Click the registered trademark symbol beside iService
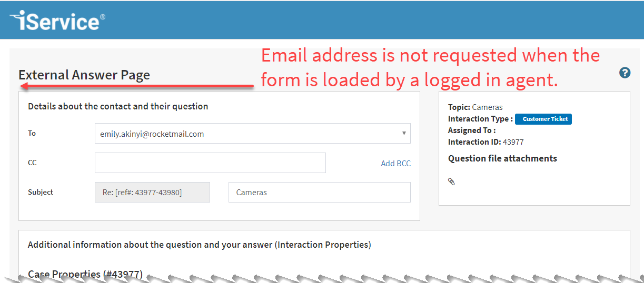Image resolution: width=644 pixels, height=283 pixels. (102, 17)
